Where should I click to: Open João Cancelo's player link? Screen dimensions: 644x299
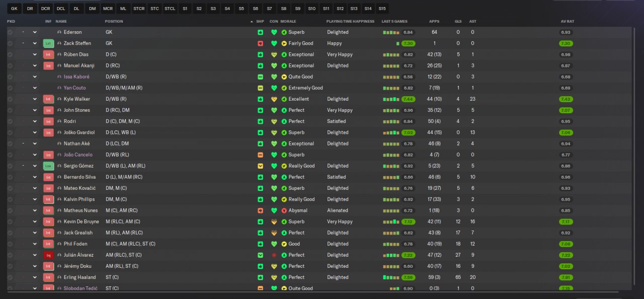(x=78, y=155)
